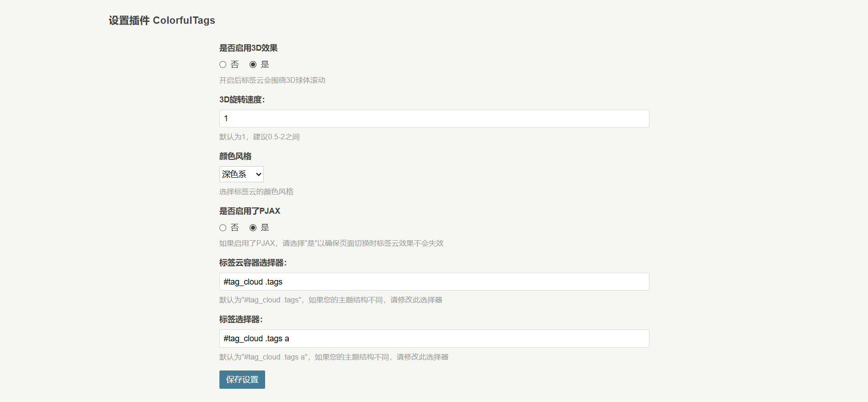Click the 标签选择器 field label
This screenshot has height=402, width=868.
point(241,319)
